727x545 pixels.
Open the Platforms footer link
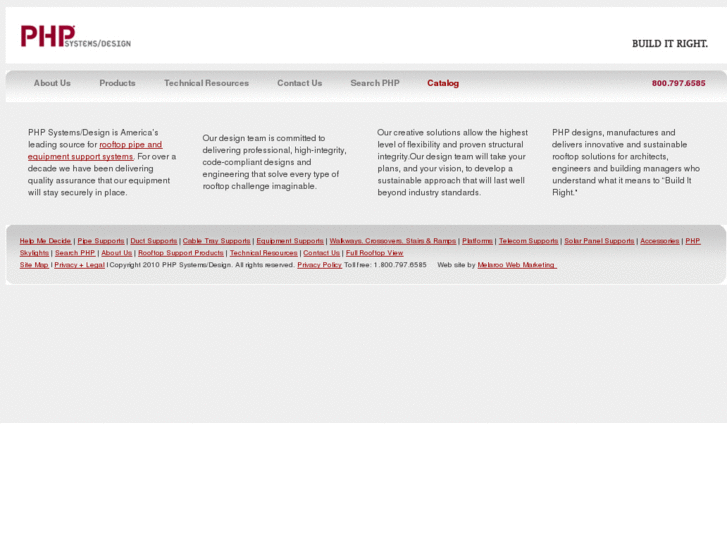point(477,241)
